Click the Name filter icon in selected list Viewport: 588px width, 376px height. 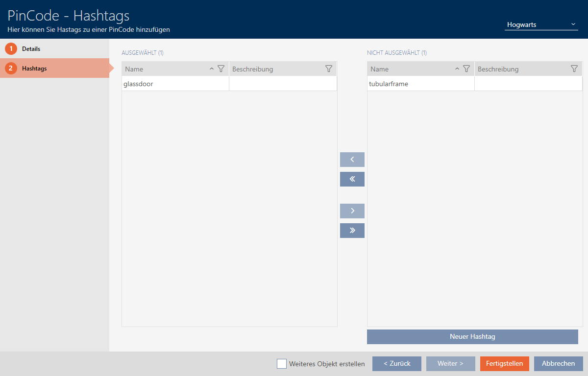click(x=221, y=69)
